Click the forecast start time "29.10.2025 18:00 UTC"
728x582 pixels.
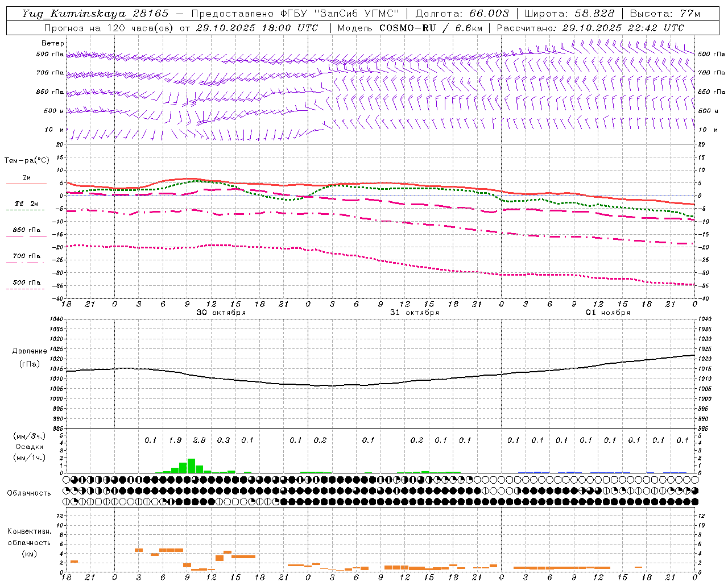(257, 28)
